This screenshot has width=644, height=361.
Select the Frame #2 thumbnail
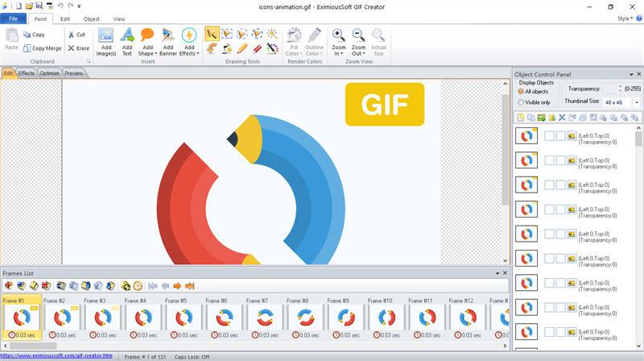click(63, 317)
